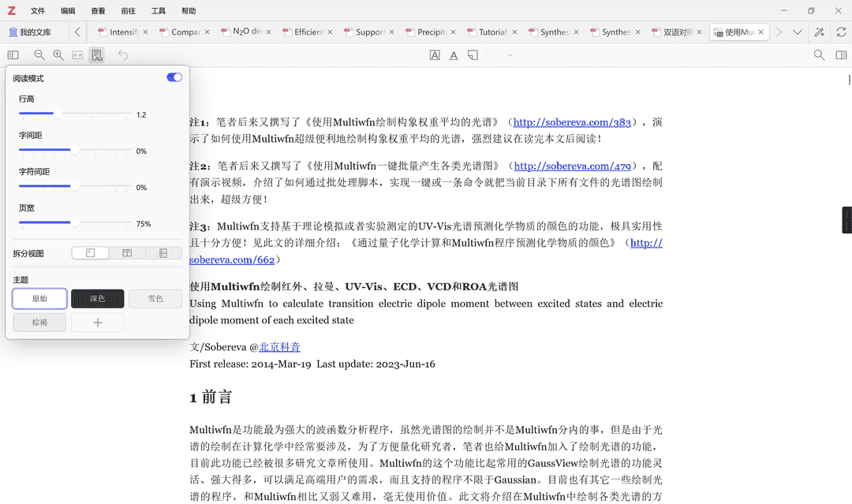Image resolution: width=852 pixels, height=504 pixels.
Task: Disable the 阅读模式 toggle switch
Action: (174, 77)
